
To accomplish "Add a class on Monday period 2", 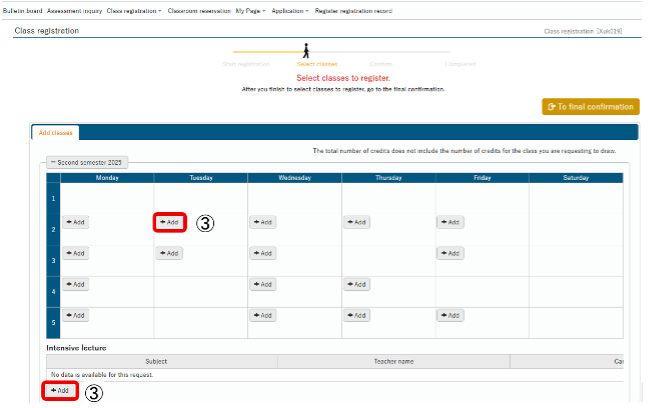I will point(75,222).
